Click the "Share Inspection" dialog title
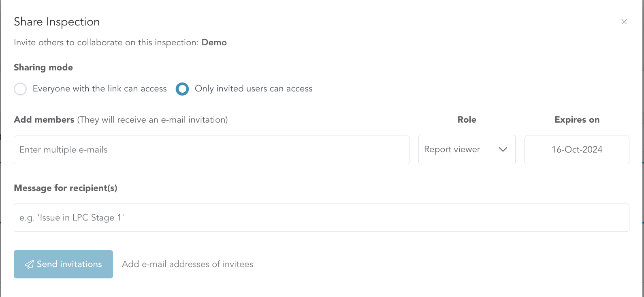Viewport: 644px width, 297px height. point(57,22)
